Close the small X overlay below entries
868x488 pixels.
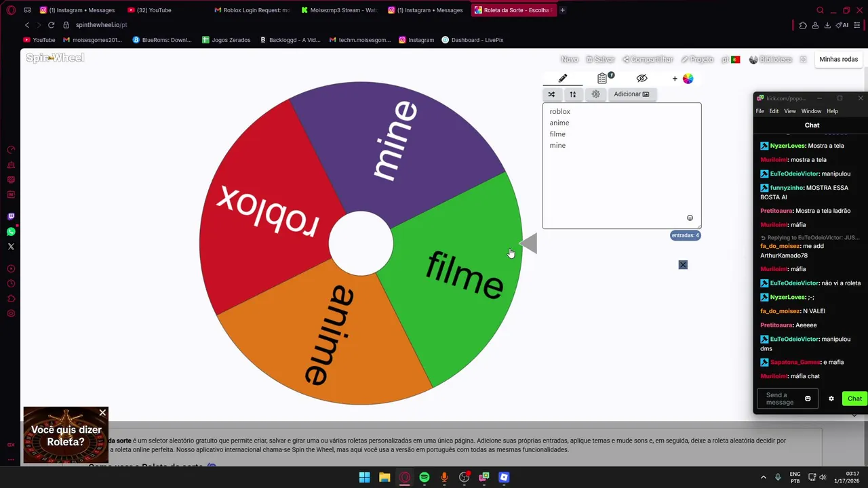[683, 264]
